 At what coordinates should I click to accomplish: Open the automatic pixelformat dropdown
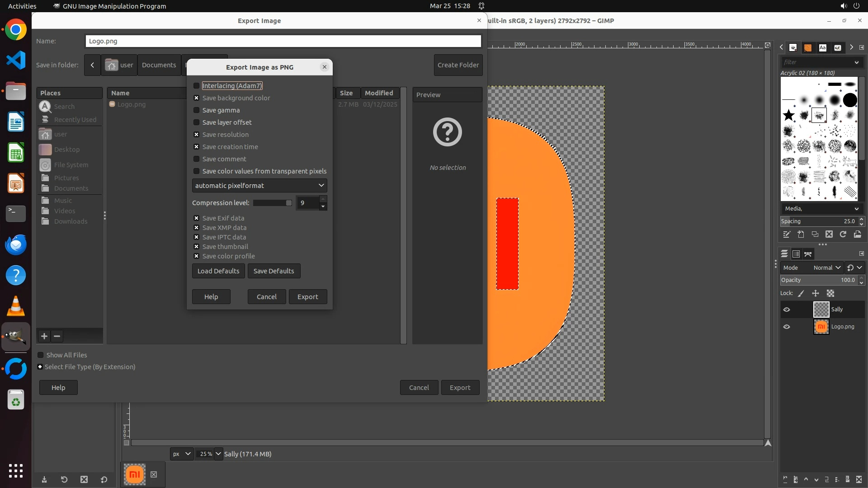pos(259,186)
